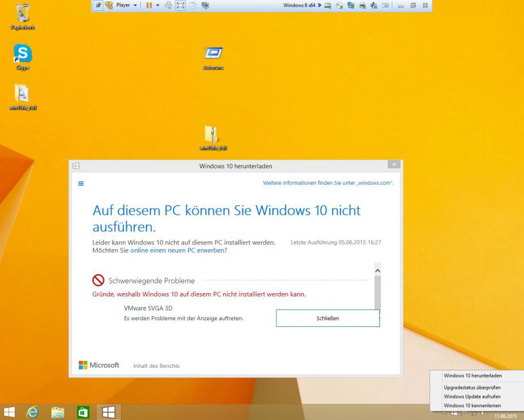Click the 'Schwerwiegende Probleme' section heading
Image resolution: width=524 pixels, height=420 pixels.
point(151,281)
